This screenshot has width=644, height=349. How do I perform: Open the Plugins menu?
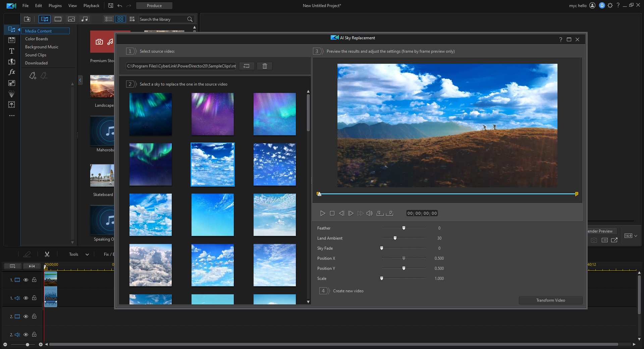pyautogui.click(x=55, y=6)
